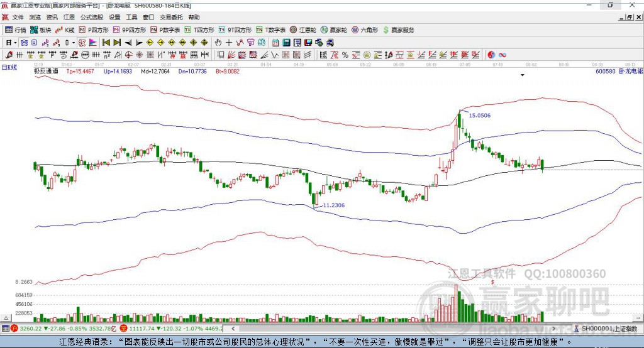The image size is (644, 348).
Task: Open the T四方形 tool
Action: [199, 30]
